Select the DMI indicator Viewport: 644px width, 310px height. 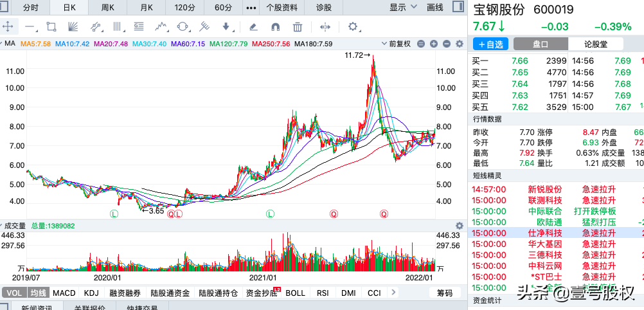(x=349, y=293)
